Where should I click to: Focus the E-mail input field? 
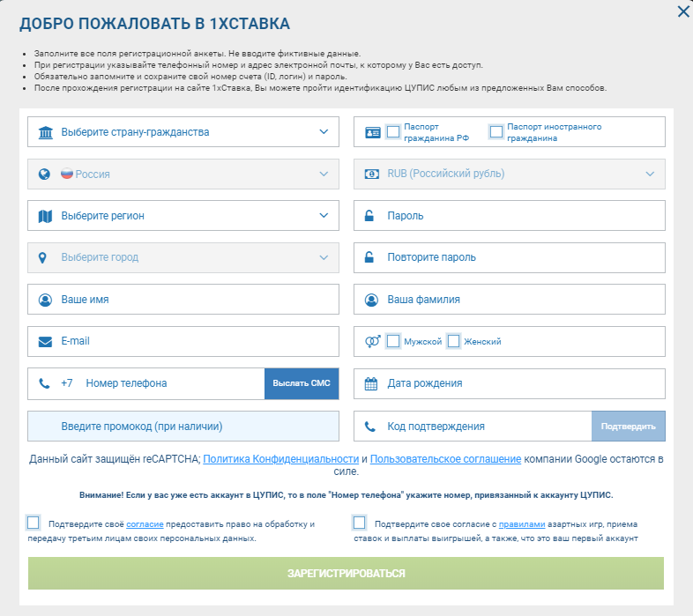183,342
